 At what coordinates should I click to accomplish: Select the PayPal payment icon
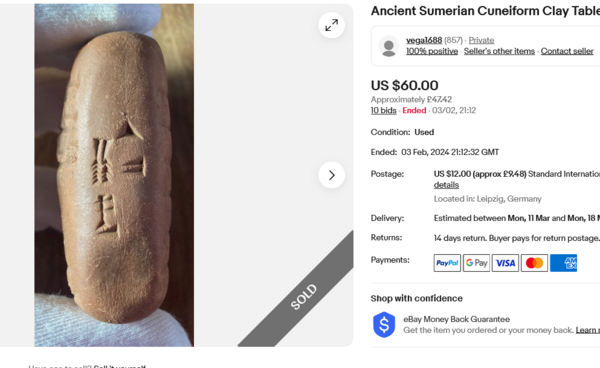pos(447,263)
